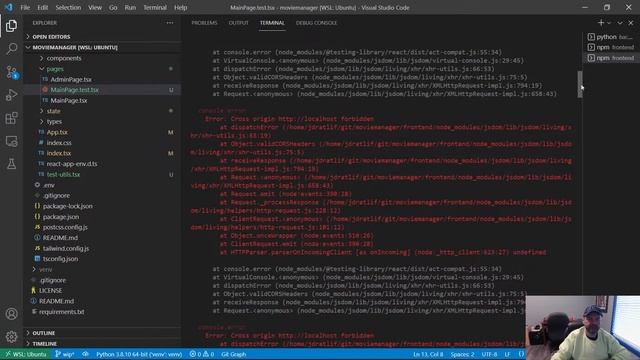
Task: Open package-lock.json file
Action: tap(102, 206)
